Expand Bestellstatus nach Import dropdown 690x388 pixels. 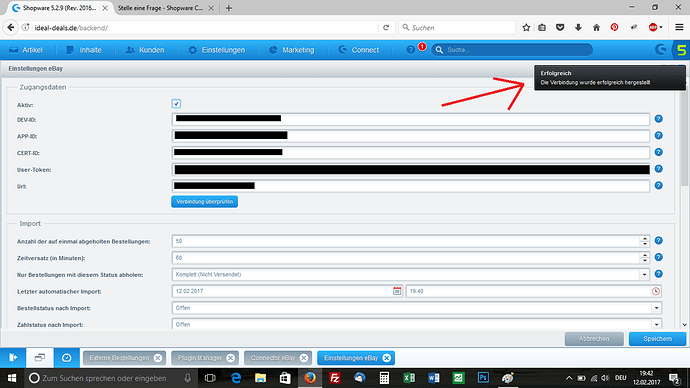656,308
